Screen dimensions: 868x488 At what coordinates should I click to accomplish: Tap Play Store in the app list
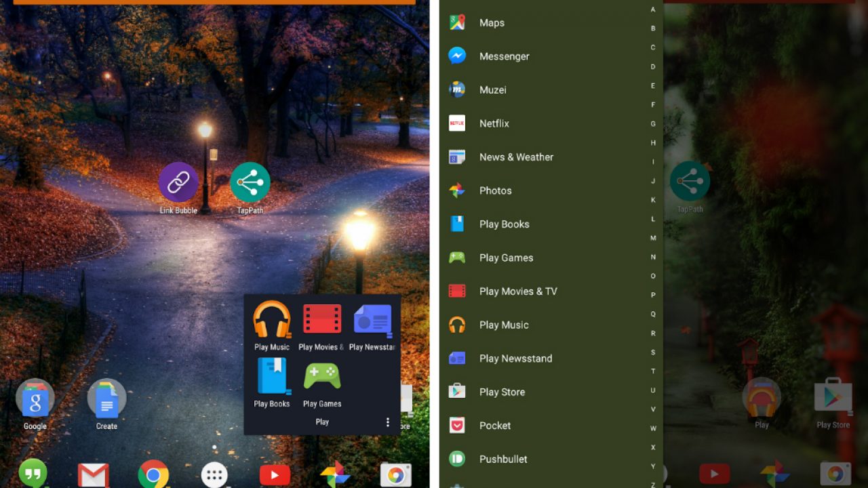pyautogui.click(x=502, y=392)
